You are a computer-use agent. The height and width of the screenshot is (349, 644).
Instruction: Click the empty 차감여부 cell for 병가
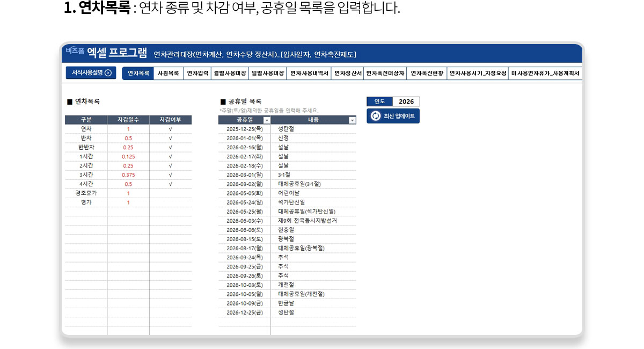[170, 202]
